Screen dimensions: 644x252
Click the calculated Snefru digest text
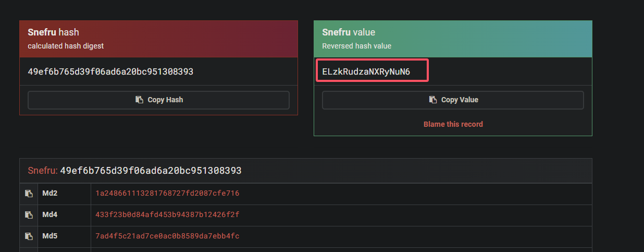coord(110,71)
